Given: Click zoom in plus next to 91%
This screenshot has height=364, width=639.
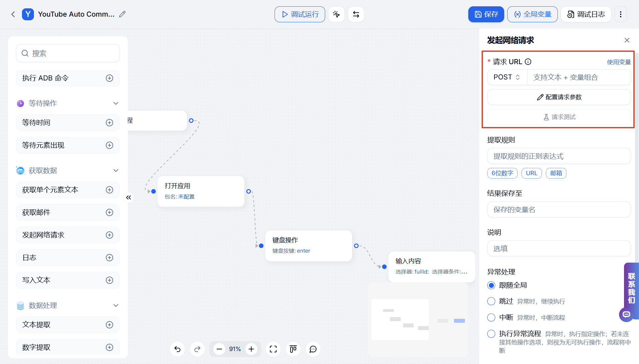Looking at the screenshot, I should coord(251,349).
